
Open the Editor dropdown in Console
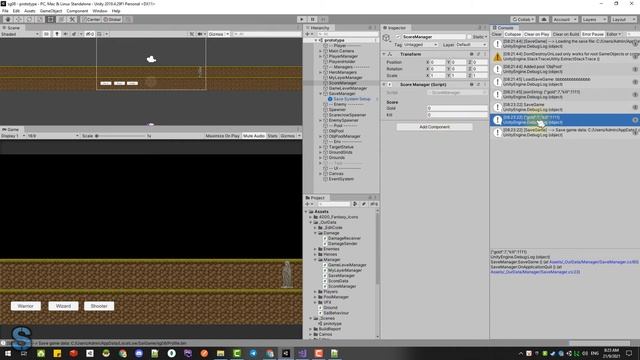tap(614, 34)
